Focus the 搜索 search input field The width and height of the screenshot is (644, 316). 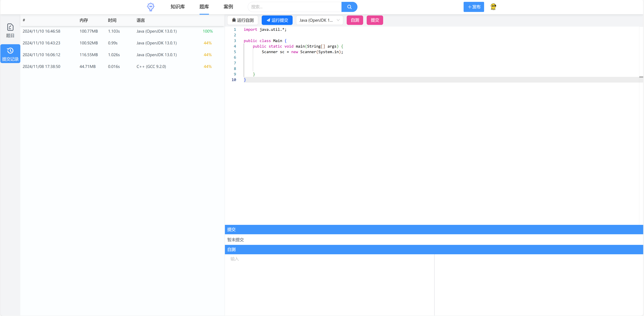tap(294, 7)
